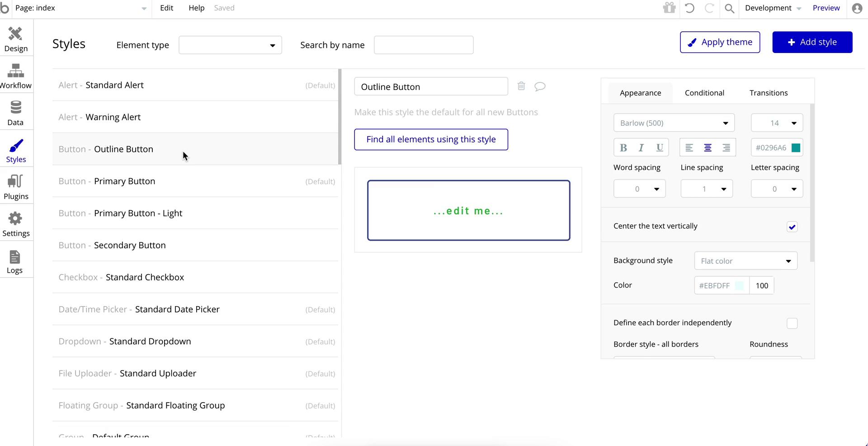Image resolution: width=868 pixels, height=446 pixels.
Task: Open the Workflow section
Action: pos(16,76)
